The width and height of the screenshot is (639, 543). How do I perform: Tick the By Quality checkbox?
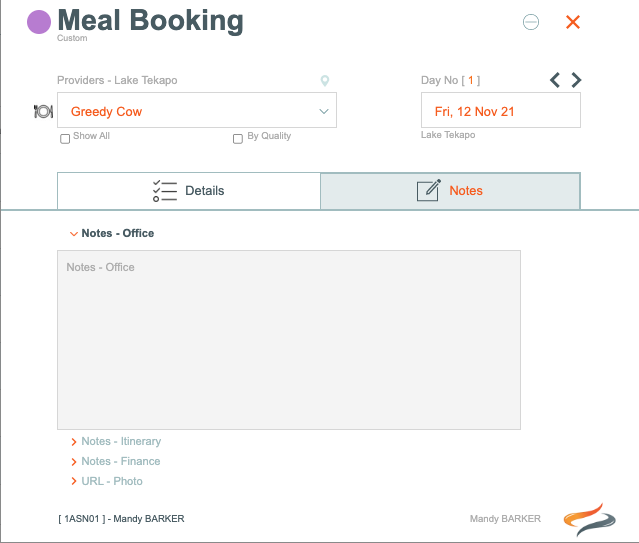point(238,139)
